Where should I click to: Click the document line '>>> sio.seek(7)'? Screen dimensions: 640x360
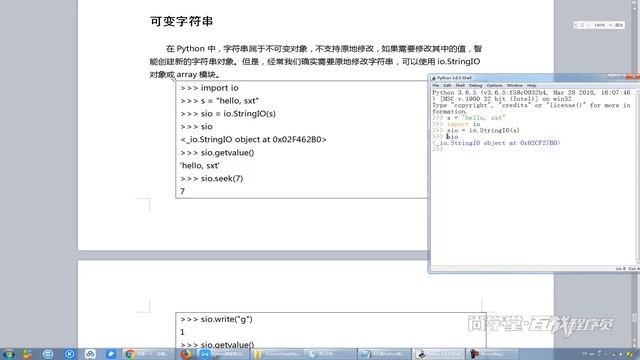coord(212,178)
